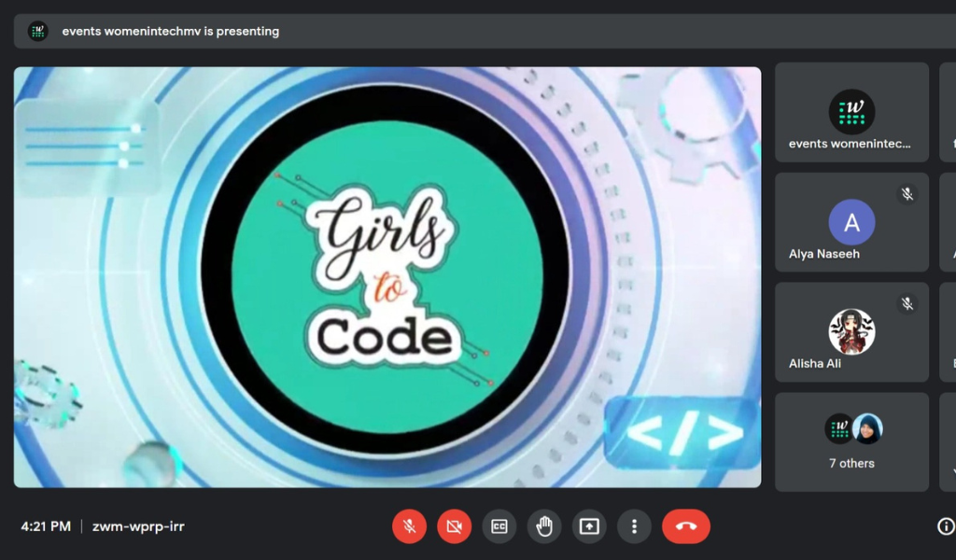
Task: Select the Alisha Ali participant tile
Action: coord(851,332)
